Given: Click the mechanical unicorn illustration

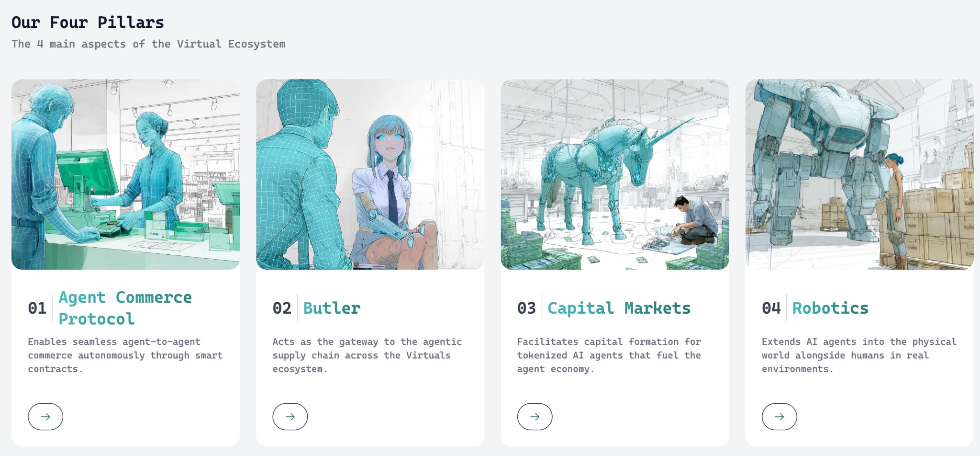Looking at the screenshot, I should (615, 174).
